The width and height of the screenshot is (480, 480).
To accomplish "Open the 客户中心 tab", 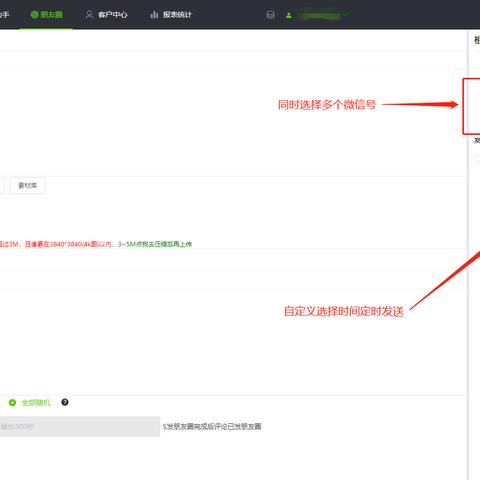I will 106,15.
